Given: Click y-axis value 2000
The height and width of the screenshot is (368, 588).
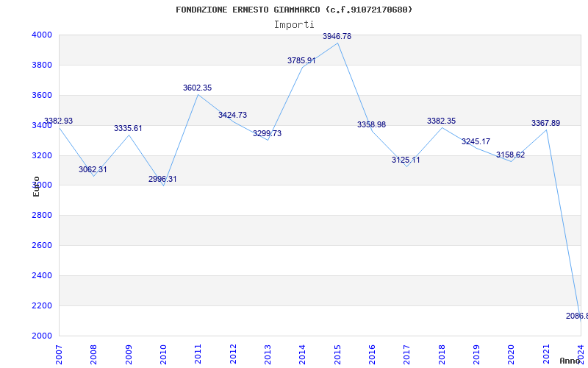Looking at the screenshot, I should 43,336.
